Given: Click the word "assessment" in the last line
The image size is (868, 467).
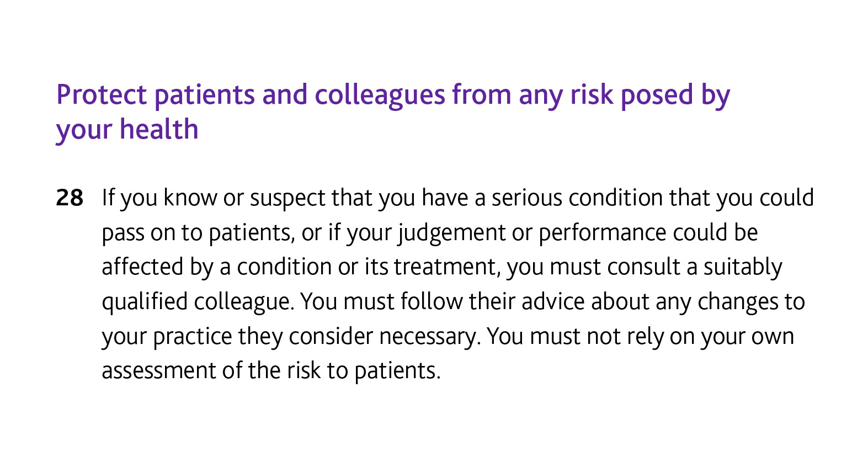Looking at the screenshot, I should pyautogui.click(x=158, y=371).
